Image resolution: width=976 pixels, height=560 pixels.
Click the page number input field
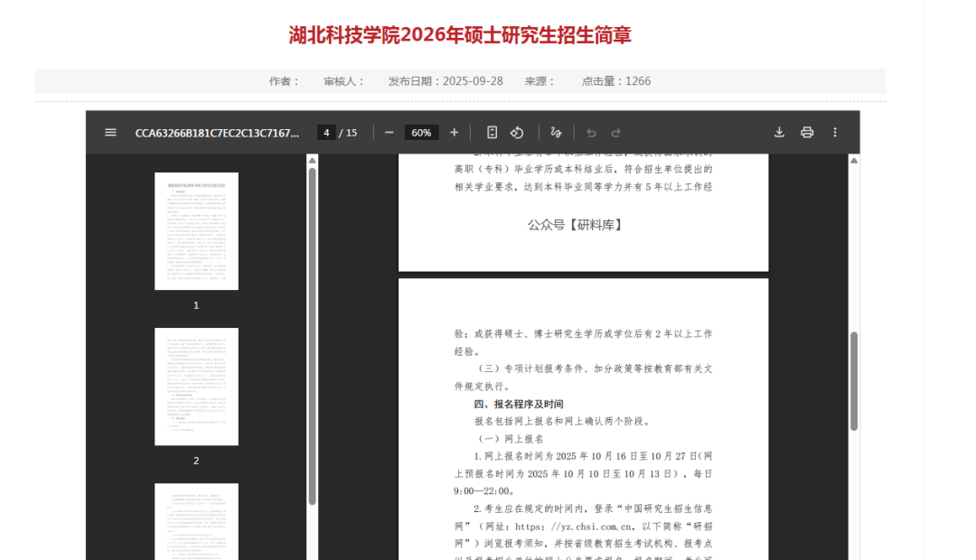coord(326,133)
